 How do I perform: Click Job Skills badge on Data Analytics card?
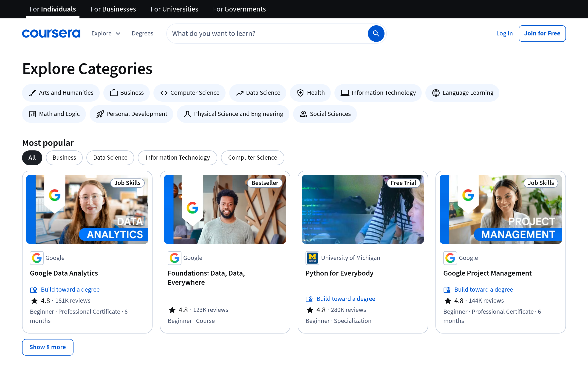tap(127, 183)
